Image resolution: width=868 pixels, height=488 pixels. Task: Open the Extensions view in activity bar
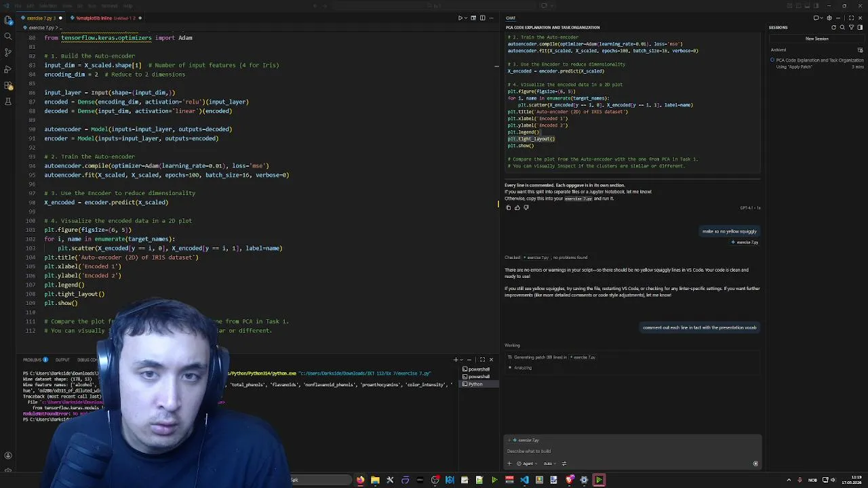[x=8, y=85]
